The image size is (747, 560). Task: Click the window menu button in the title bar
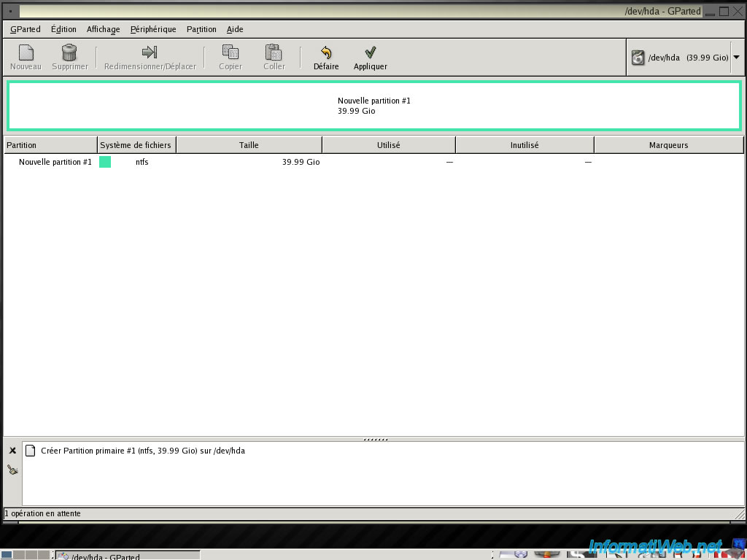pyautogui.click(x=10, y=11)
